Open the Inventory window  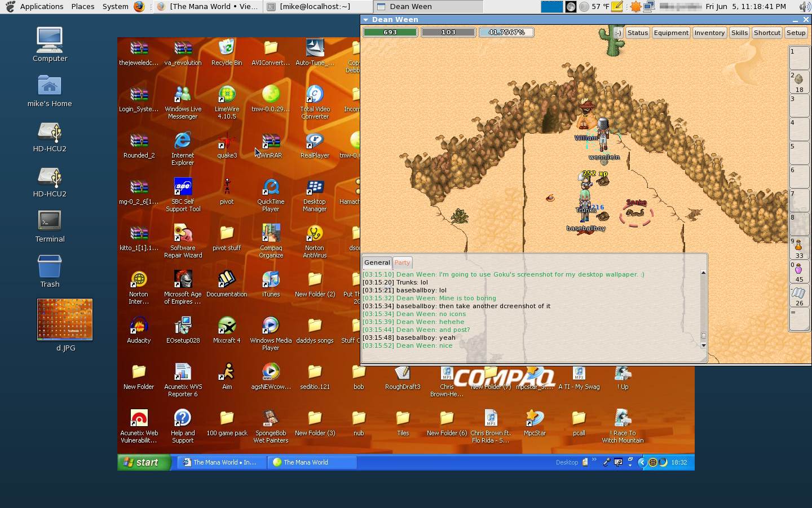point(709,33)
